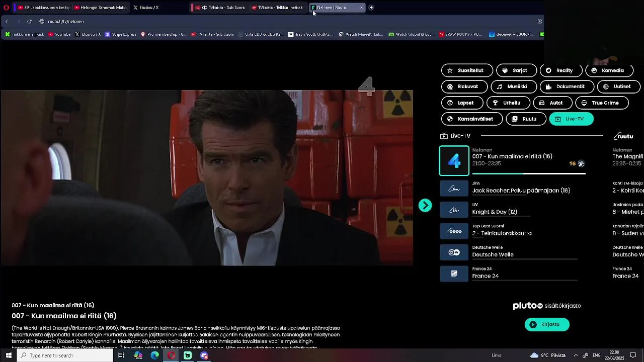Viewport: 644px width, 362px height.
Task: Open the Pluto TV sisältökirjasto logo
Action: click(547, 306)
